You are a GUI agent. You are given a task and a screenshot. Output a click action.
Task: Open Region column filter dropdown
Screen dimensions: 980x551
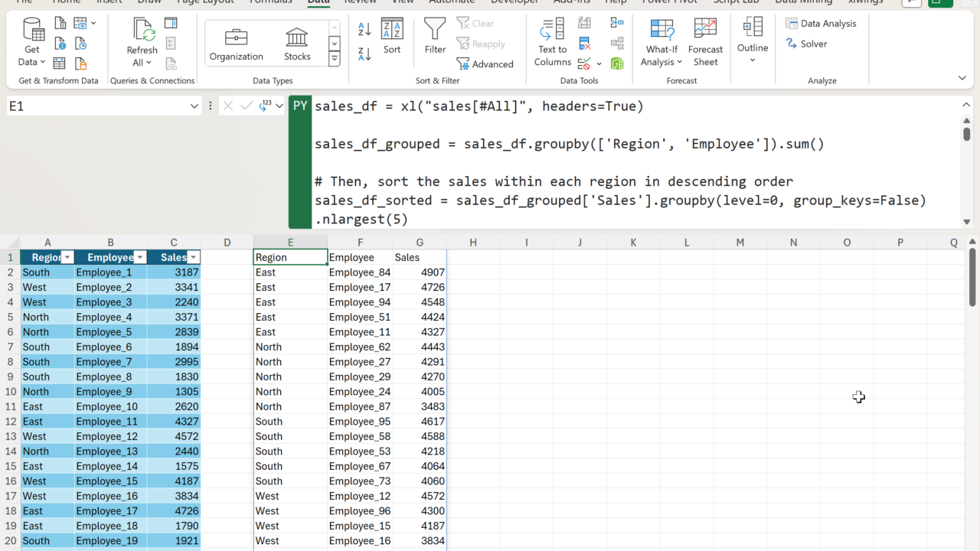coord(67,258)
